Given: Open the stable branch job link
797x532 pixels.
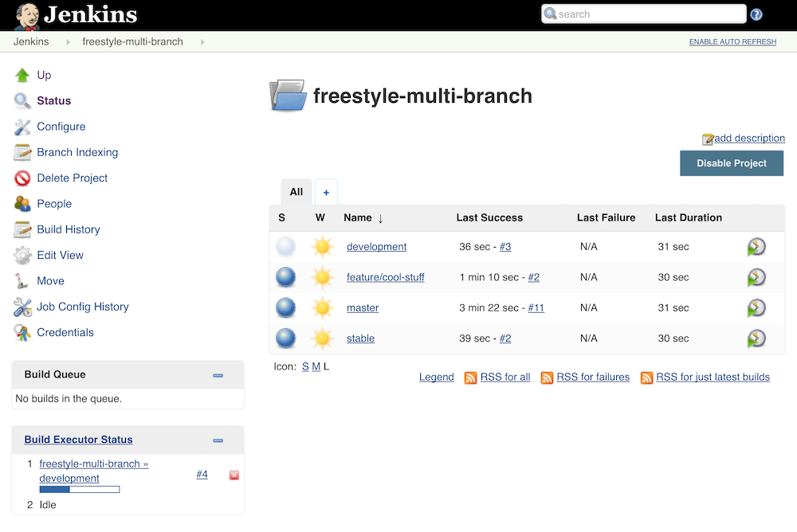Looking at the screenshot, I should pos(360,338).
